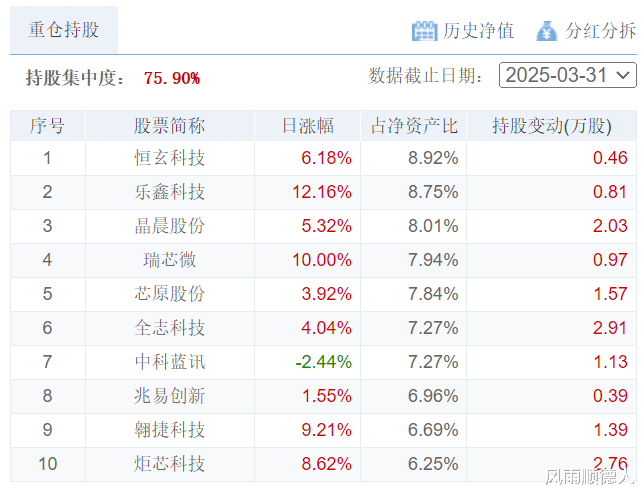Click the 占净资产比 column header
The height and width of the screenshot is (498, 644).
414,126
